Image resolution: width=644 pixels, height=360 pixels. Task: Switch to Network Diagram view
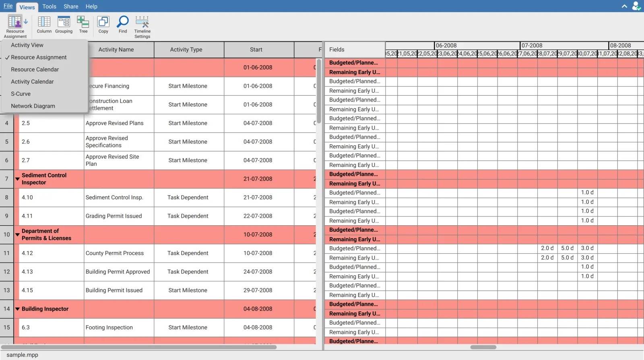click(44, 106)
